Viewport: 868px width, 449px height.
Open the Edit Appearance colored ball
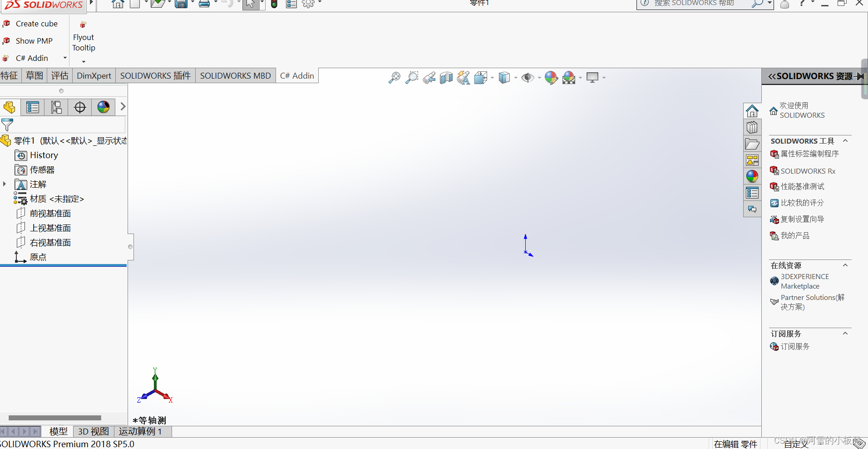pos(551,77)
